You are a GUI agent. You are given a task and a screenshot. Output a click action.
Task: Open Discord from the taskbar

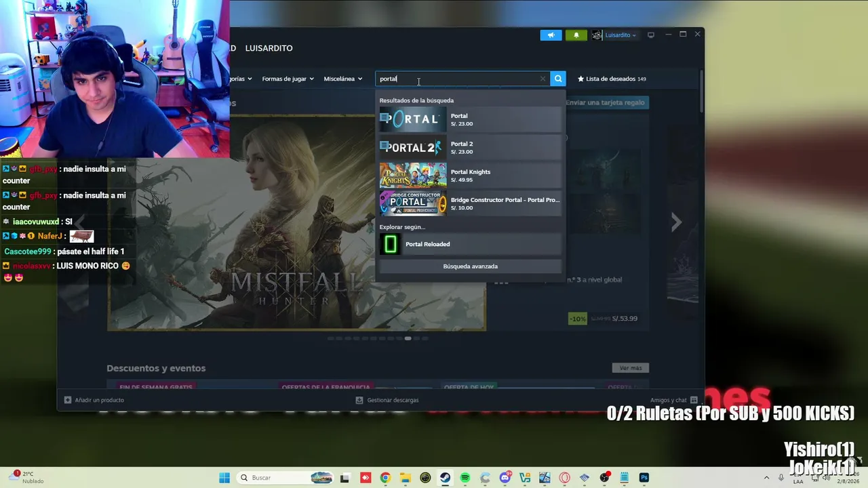pos(505,478)
